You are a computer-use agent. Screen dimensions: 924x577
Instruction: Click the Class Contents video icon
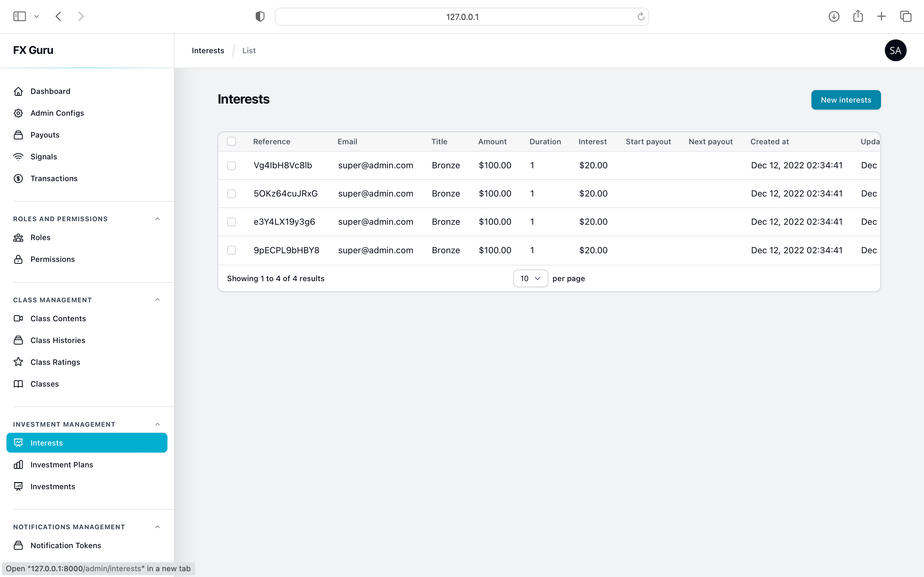point(18,319)
